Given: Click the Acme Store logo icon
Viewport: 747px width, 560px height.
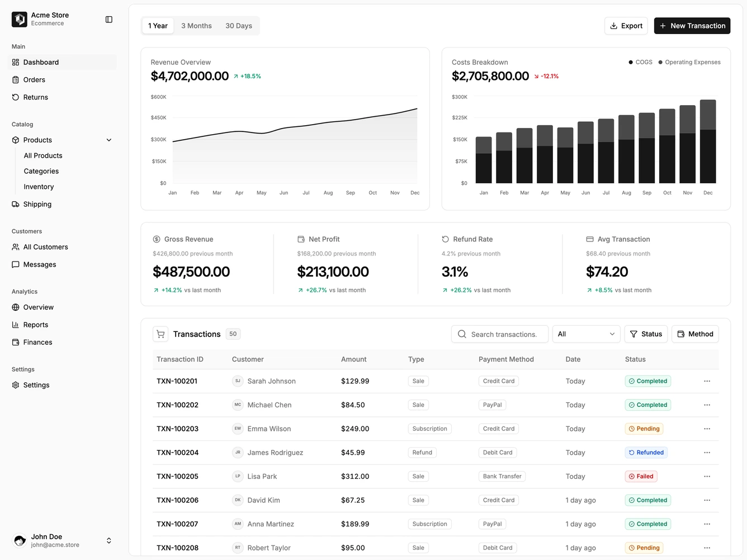Looking at the screenshot, I should (20, 19).
